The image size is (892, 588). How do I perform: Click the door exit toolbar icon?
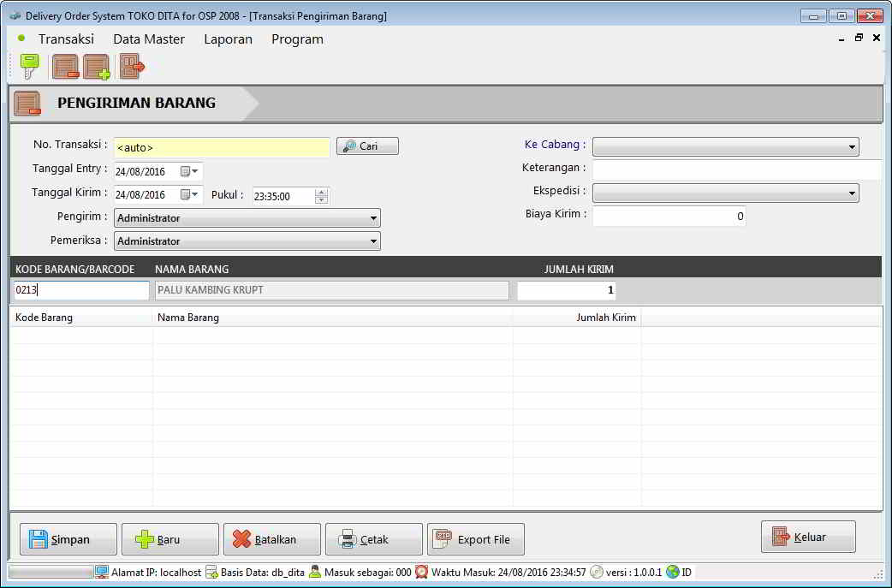132,66
